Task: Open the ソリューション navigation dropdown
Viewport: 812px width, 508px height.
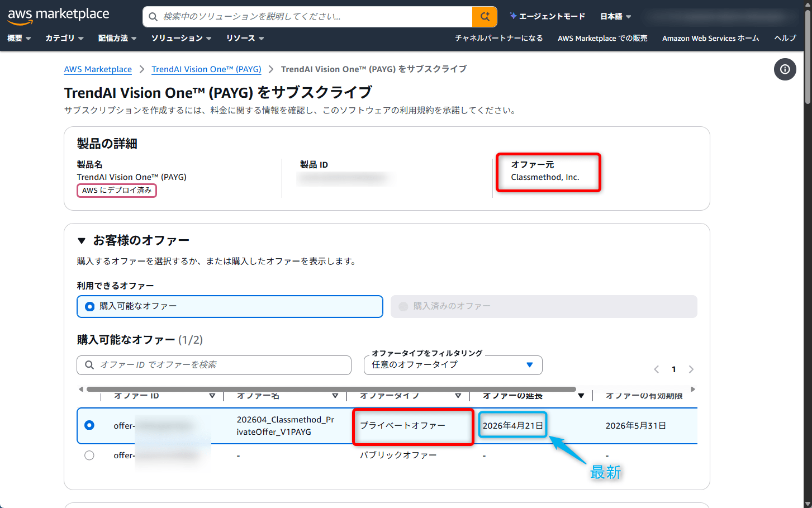Action: click(182, 38)
